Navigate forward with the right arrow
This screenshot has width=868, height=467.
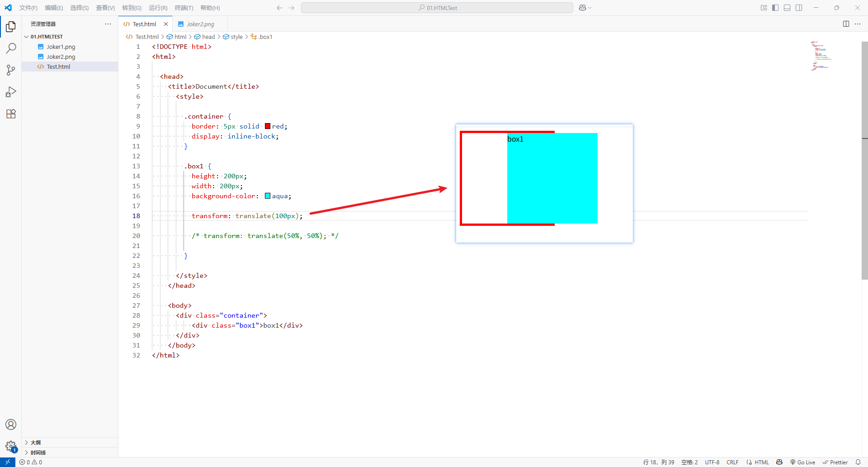tap(292, 8)
